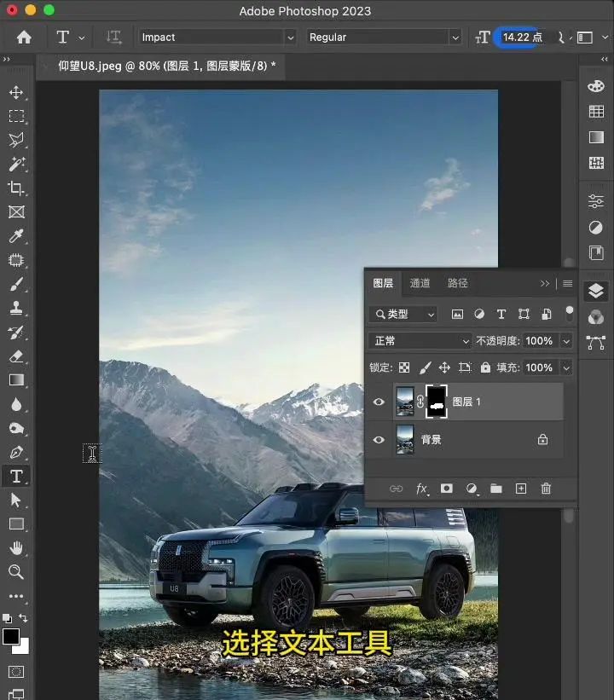Open the Properties sliders panel icon
614x700 pixels.
[x=596, y=201]
